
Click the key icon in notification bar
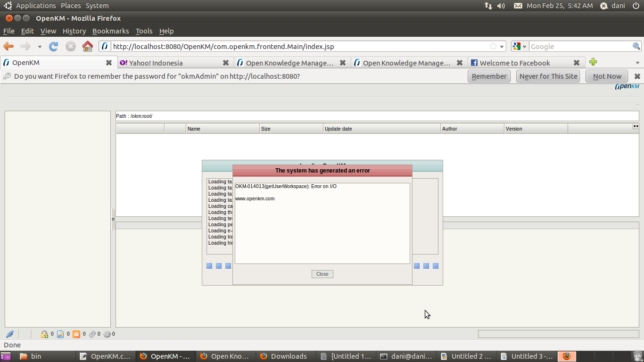click(7, 76)
